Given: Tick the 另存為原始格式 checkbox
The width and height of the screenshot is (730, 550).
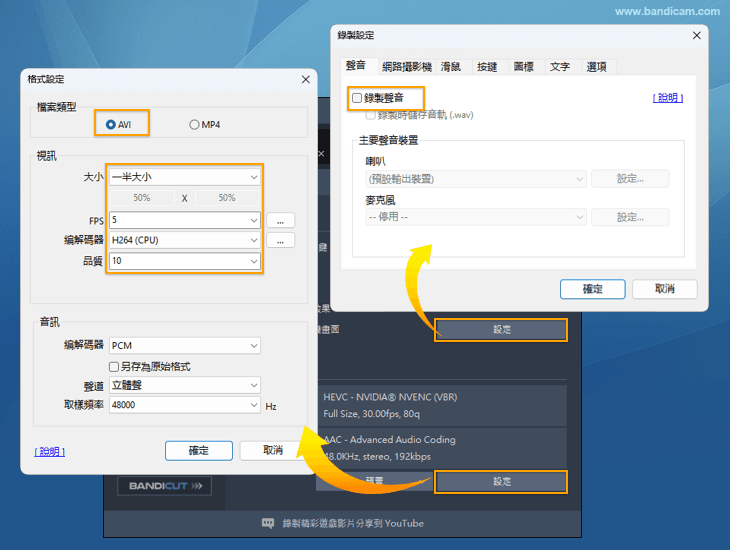Looking at the screenshot, I should click(x=114, y=366).
